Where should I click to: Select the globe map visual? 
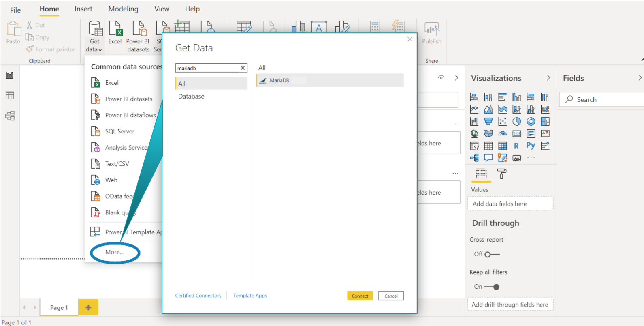click(x=474, y=134)
